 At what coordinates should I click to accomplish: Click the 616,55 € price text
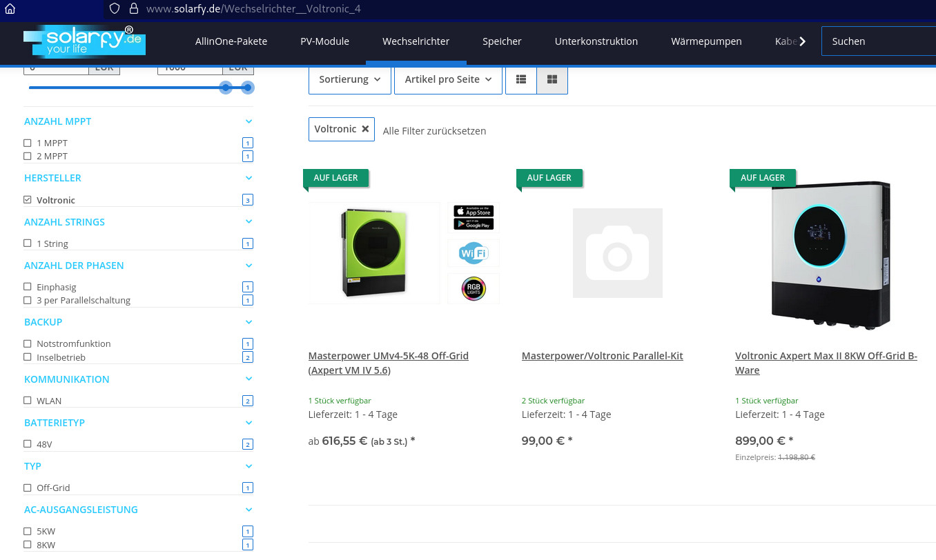click(344, 441)
